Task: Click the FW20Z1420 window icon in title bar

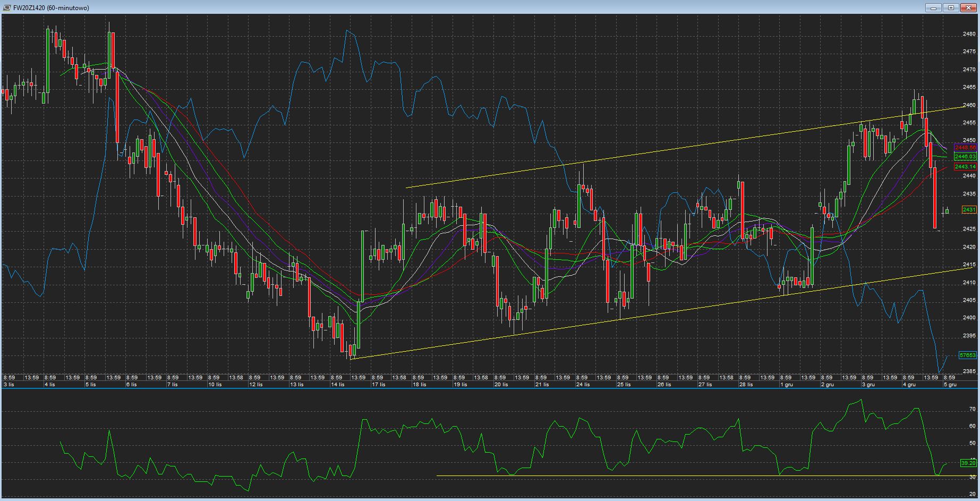Action: coord(7,7)
